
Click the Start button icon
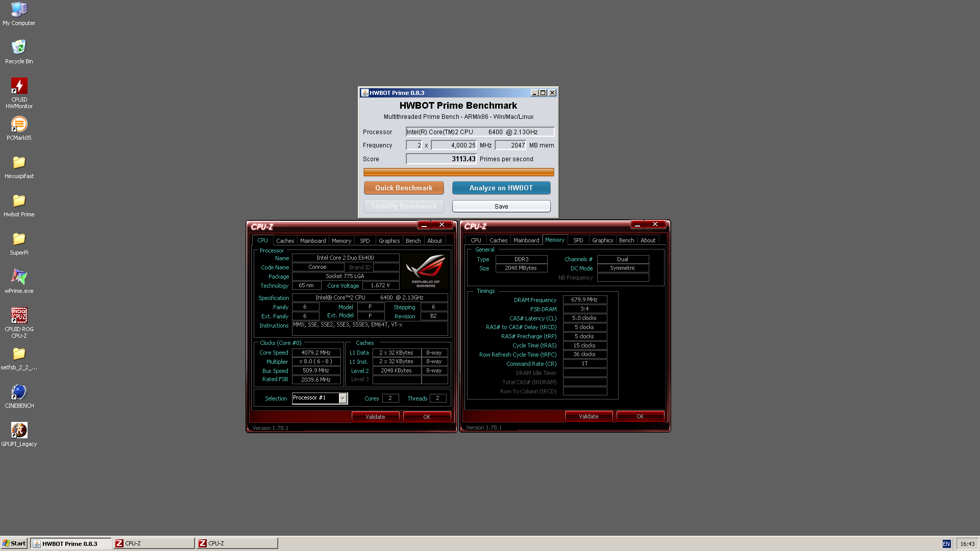pos(14,543)
